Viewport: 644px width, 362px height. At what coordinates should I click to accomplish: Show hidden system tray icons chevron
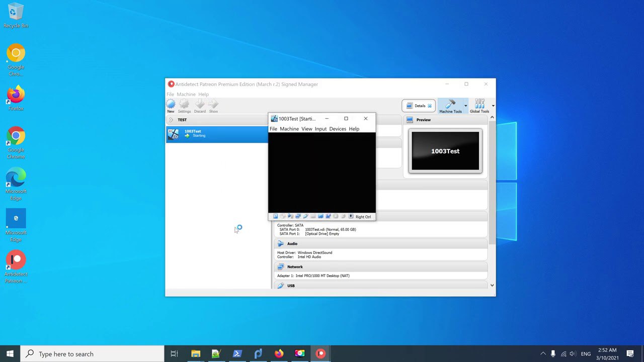pyautogui.click(x=543, y=354)
